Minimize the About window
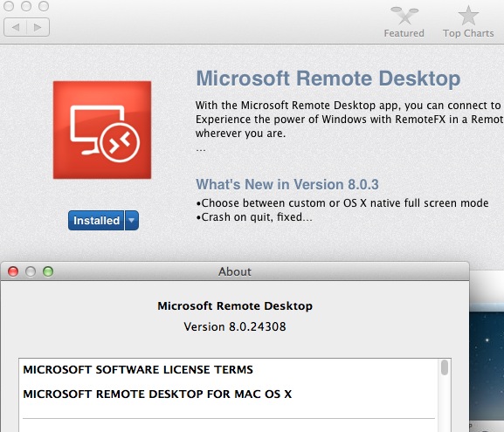This screenshot has width=504, height=432. tap(31, 271)
